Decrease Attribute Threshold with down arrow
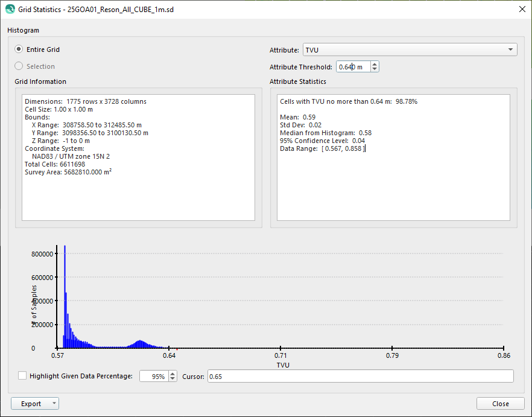 tap(375, 69)
